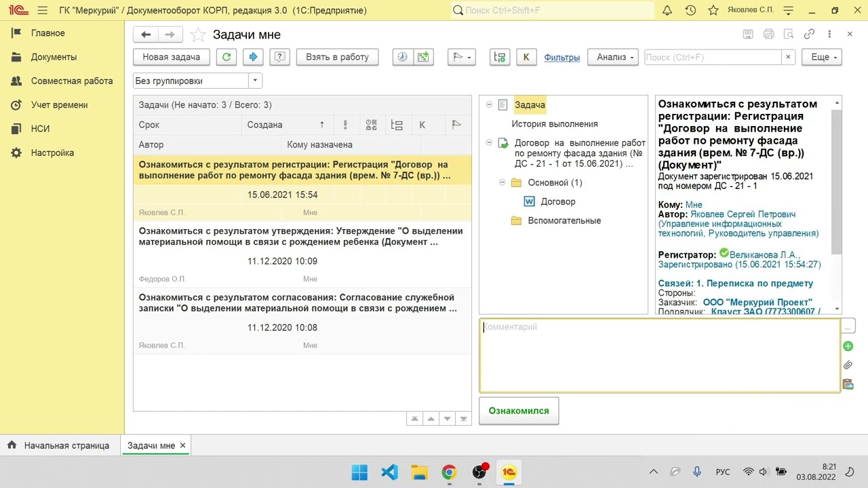Click the subtask tree icon in toolbar
This screenshot has width=868, height=488.
pos(500,57)
